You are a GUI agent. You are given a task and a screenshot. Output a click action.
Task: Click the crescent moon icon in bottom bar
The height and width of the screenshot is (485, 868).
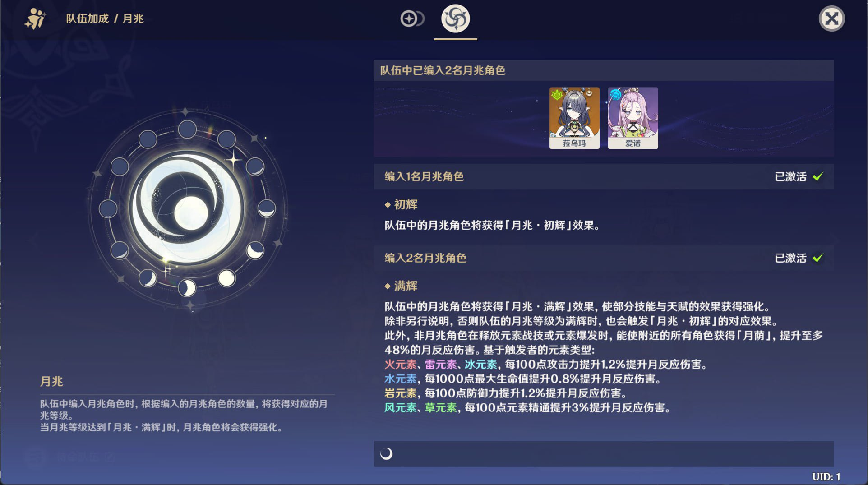tap(386, 453)
